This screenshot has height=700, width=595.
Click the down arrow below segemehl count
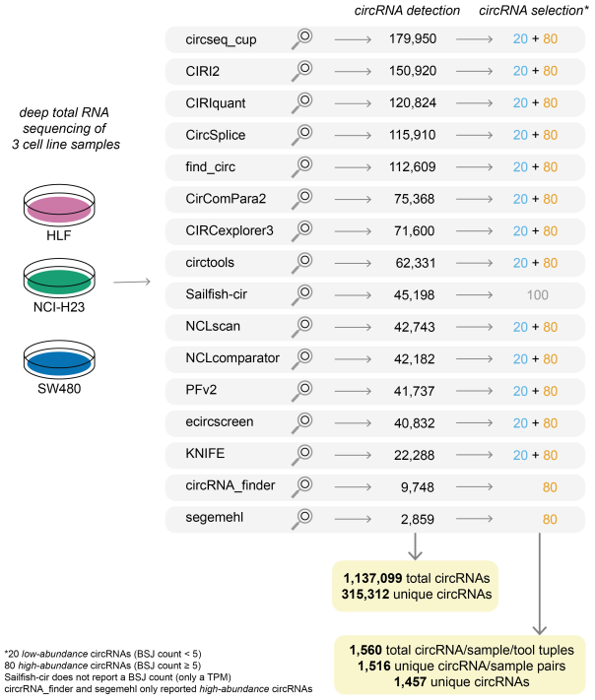tap(419, 545)
